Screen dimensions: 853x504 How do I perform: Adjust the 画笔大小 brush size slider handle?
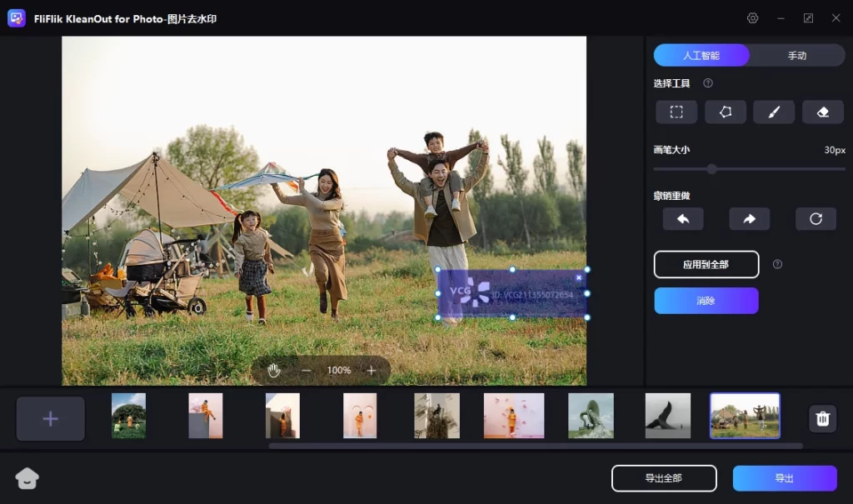pyautogui.click(x=711, y=169)
